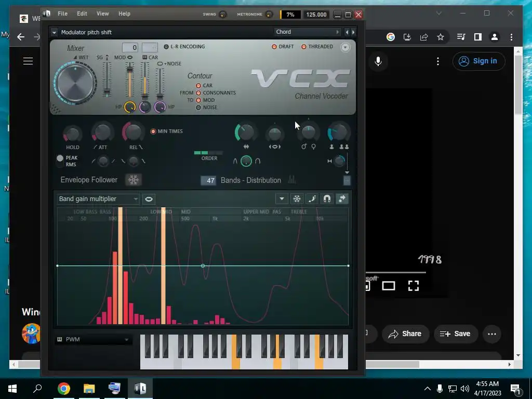The height and width of the screenshot is (399, 532).
Task: Expand the arrow above the bands side panel
Action: click(x=347, y=172)
